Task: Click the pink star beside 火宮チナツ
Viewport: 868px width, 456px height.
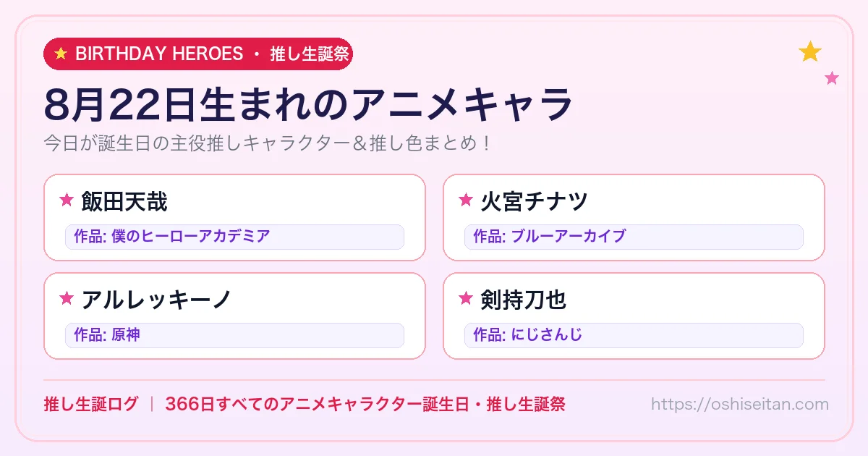Action: click(x=466, y=200)
